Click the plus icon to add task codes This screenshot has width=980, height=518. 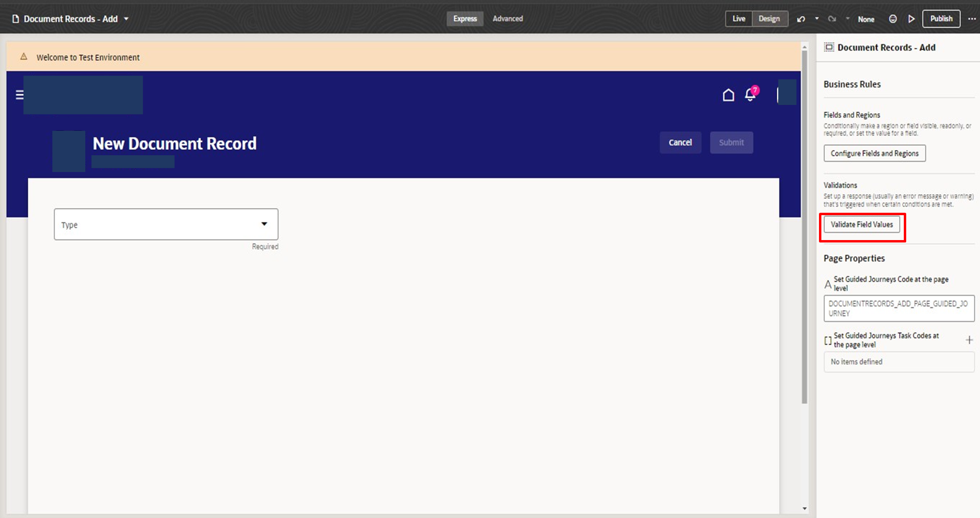coord(969,340)
